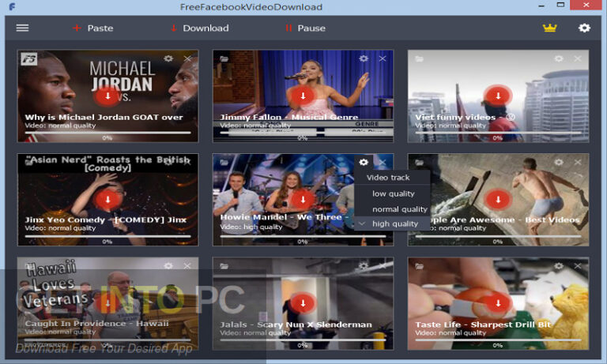607x364 pixels.
Task: Open the hamburger menu
Action: [22, 28]
